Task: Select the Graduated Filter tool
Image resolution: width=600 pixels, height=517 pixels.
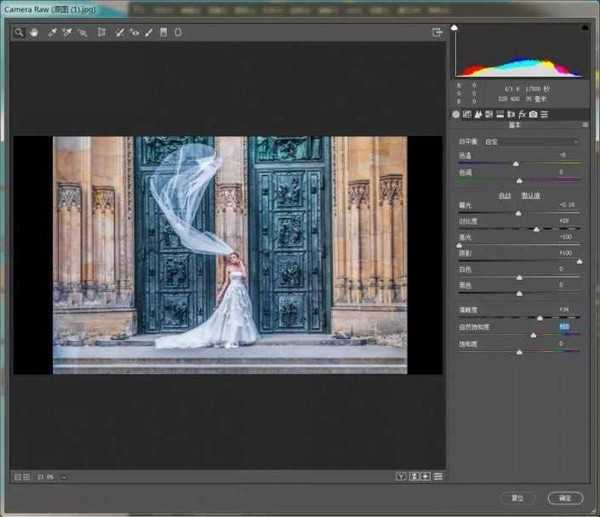Action: [x=164, y=32]
